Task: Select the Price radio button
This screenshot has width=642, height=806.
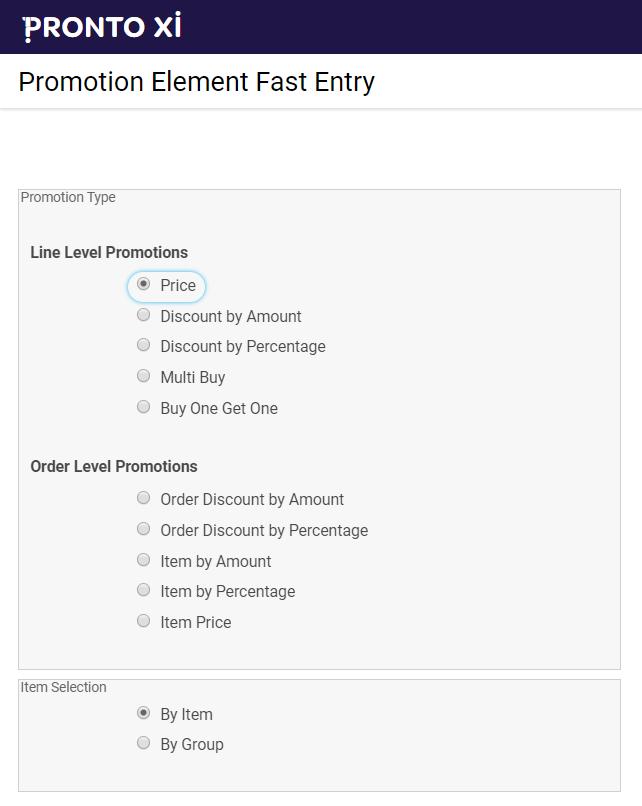Action: click(143, 284)
